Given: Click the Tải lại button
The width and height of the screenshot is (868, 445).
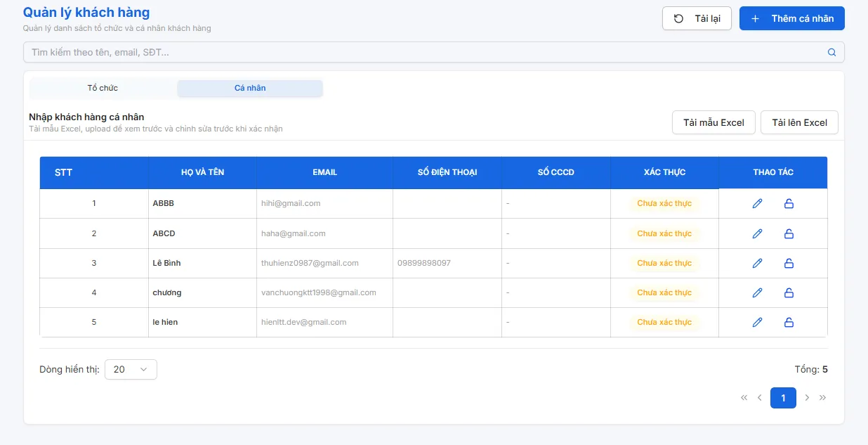Looking at the screenshot, I should (x=697, y=18).
